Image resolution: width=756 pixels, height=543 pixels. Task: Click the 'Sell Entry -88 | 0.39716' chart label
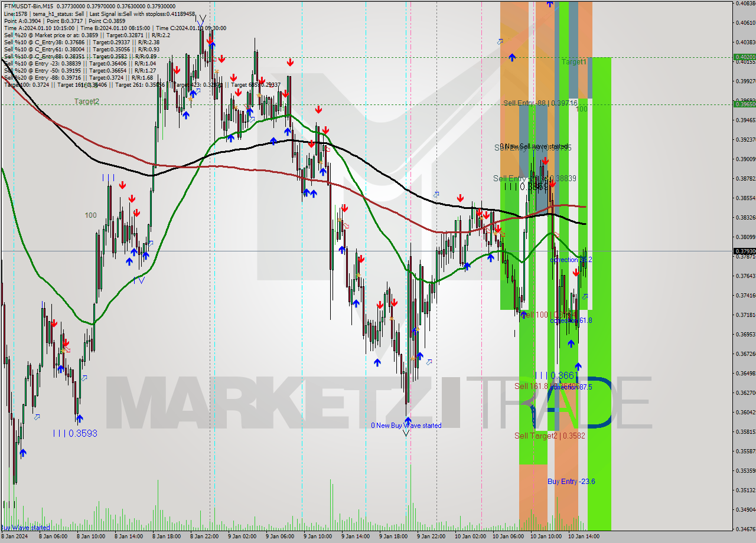point(540,103)
